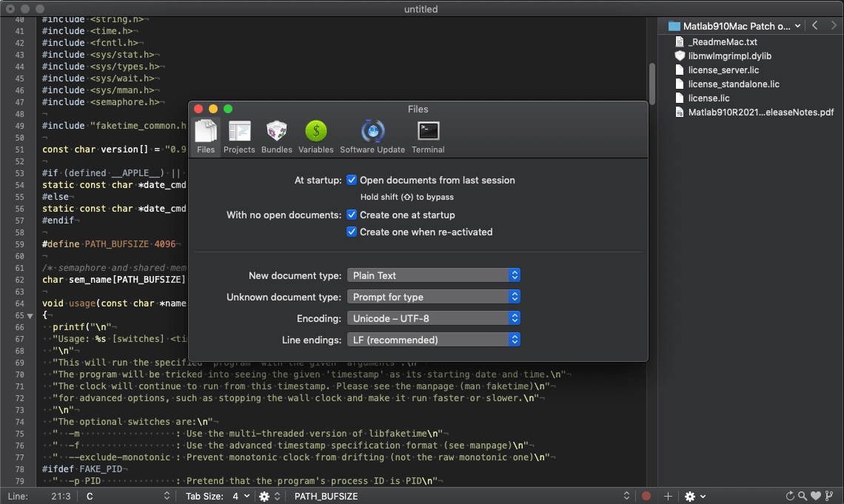The height and width of the screenshot is (504, 844).
Task: Go back in file browser history
Action: (x=815, y=26)
